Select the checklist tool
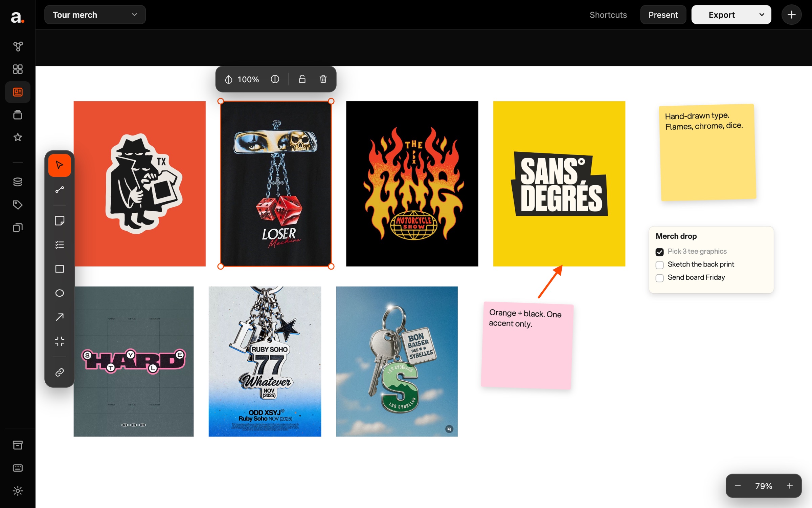Viewport: 812px width, 508px height. [60, 245]
